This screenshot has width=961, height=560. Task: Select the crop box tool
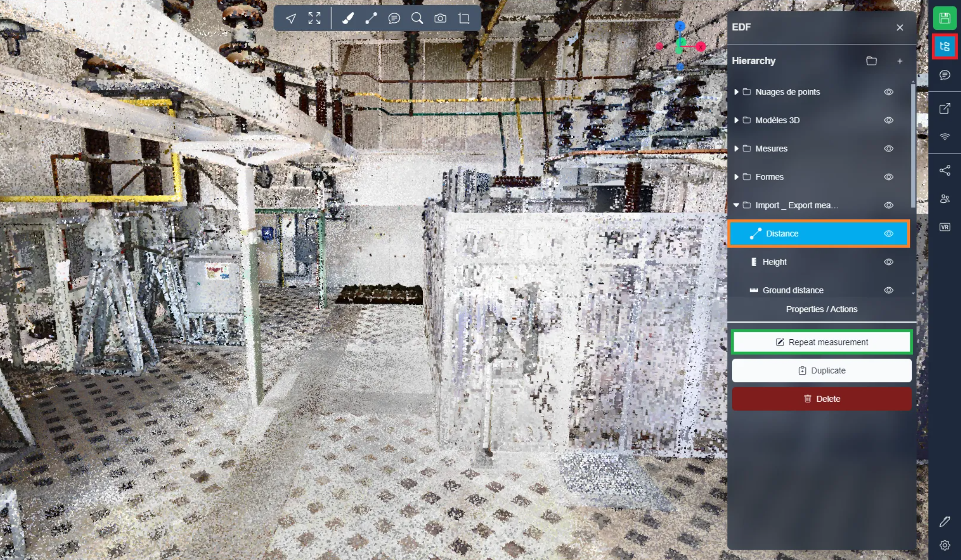pyautogui.click(x=464, y=18)
